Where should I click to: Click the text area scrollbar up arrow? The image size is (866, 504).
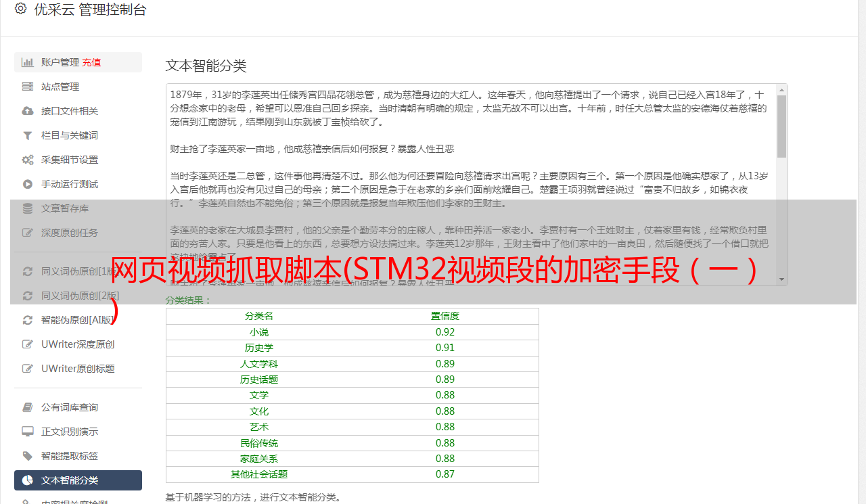781,90
